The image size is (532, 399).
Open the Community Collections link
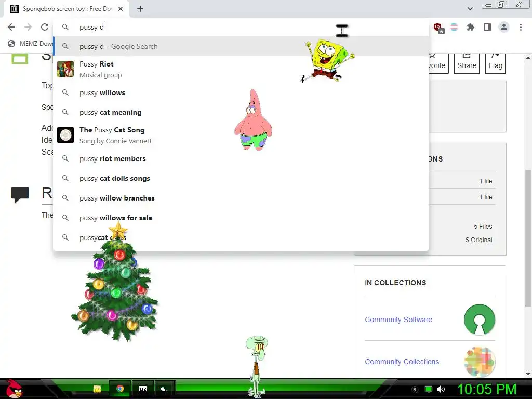point(402,362)
